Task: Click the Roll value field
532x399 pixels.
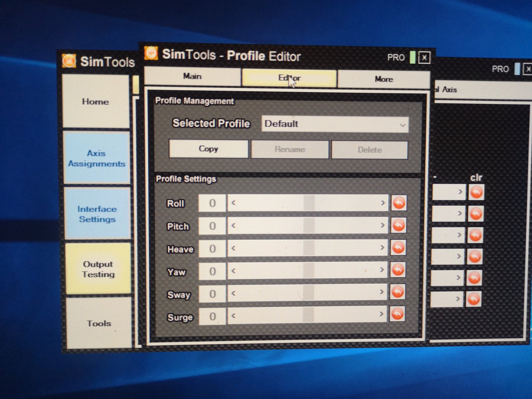Action: click(x=212, y=203)
